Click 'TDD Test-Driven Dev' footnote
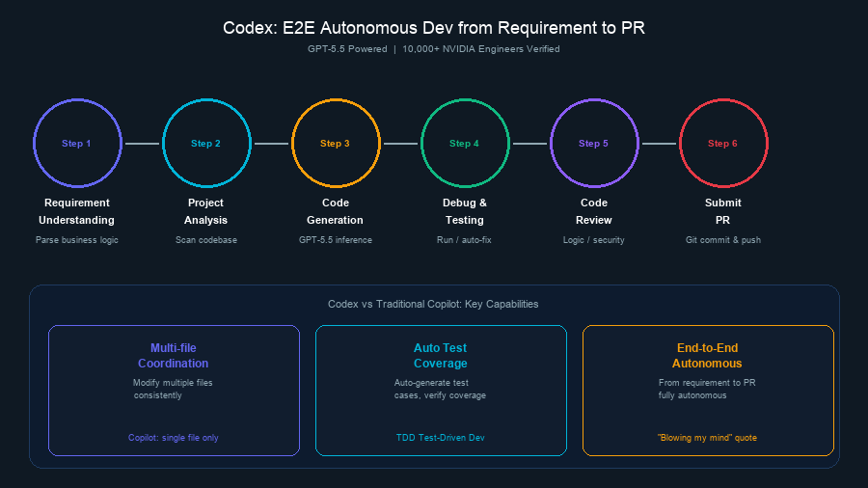Screen dimensions: 868x488 (x=440, y=438)
